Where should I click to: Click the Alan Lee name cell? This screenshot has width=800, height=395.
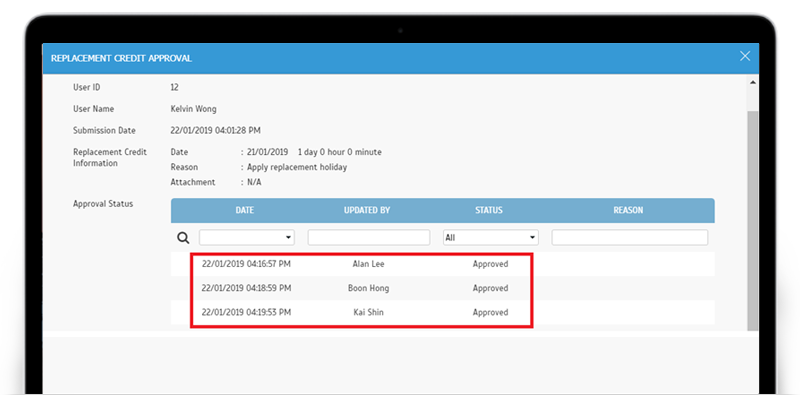[x=368, y=264]
